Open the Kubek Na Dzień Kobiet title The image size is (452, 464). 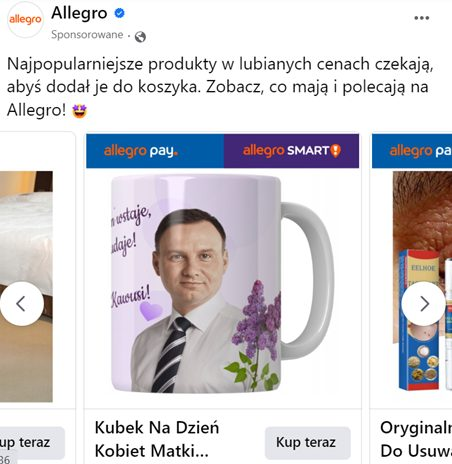pyautogui.click(x=157, y=439)
